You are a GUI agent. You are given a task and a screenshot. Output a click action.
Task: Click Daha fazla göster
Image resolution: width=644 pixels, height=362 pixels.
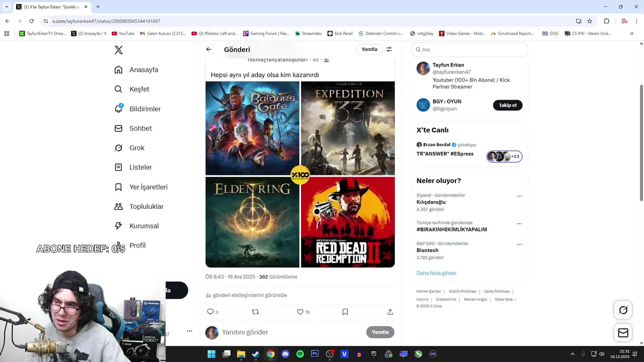coord(437,273)
